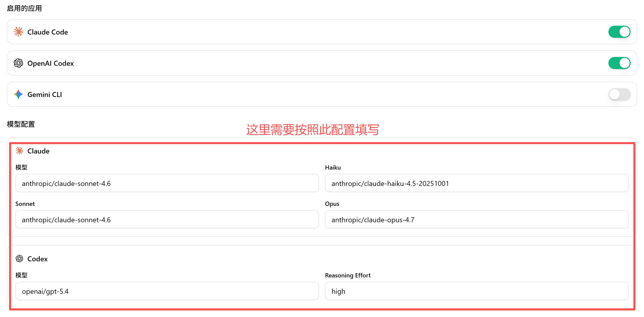Click the Gemini CLI sparkle icon

pyautogui.click(x=18, y=94)
